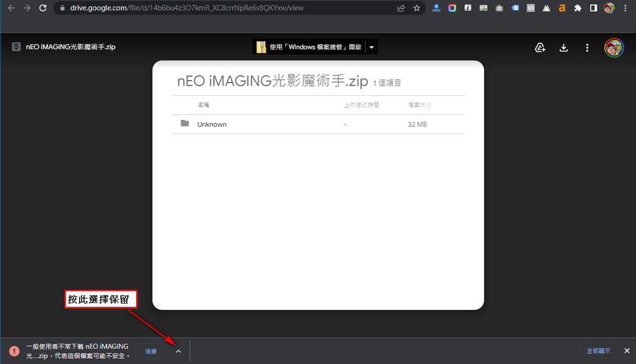
Task: Reload the page
Action: click(43, 8)
